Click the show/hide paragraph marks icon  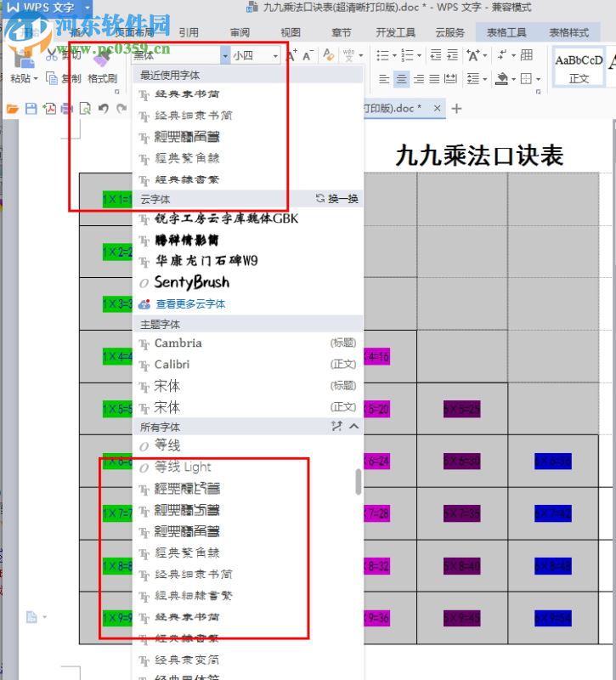[x=502, y=55]
